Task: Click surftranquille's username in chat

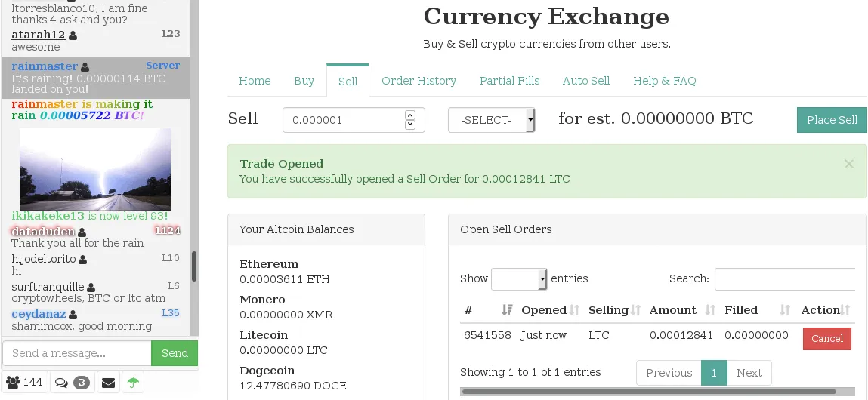Action: (x=48, y=287)
